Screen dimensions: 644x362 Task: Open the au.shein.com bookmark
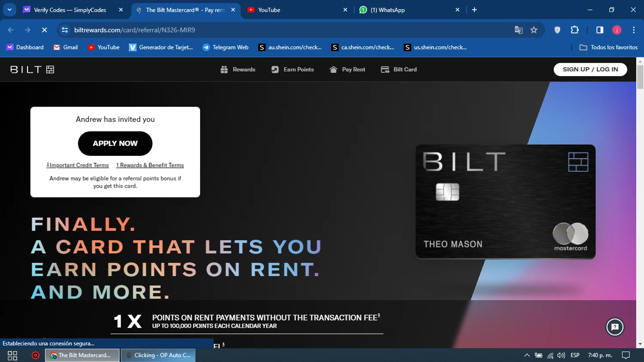pos(290,47)
